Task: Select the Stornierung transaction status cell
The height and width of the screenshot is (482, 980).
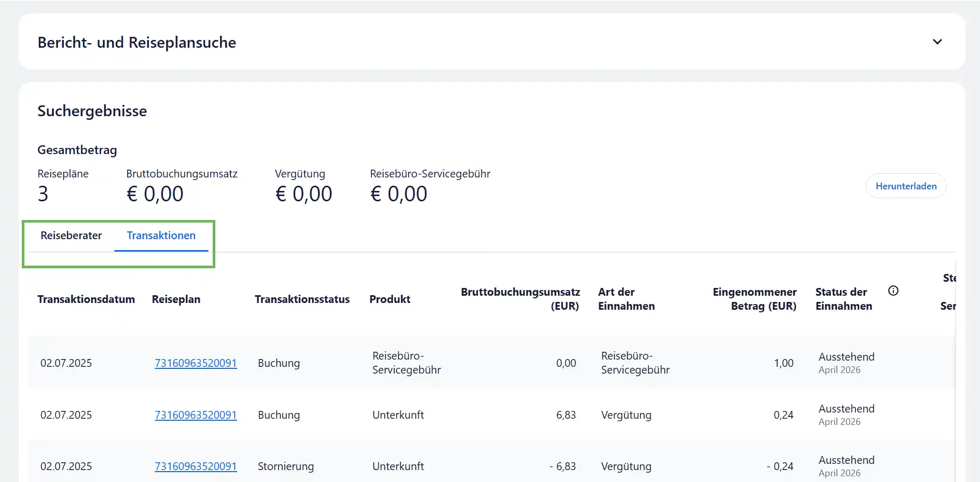Action: pyautogui.click(x=286, y=466)
